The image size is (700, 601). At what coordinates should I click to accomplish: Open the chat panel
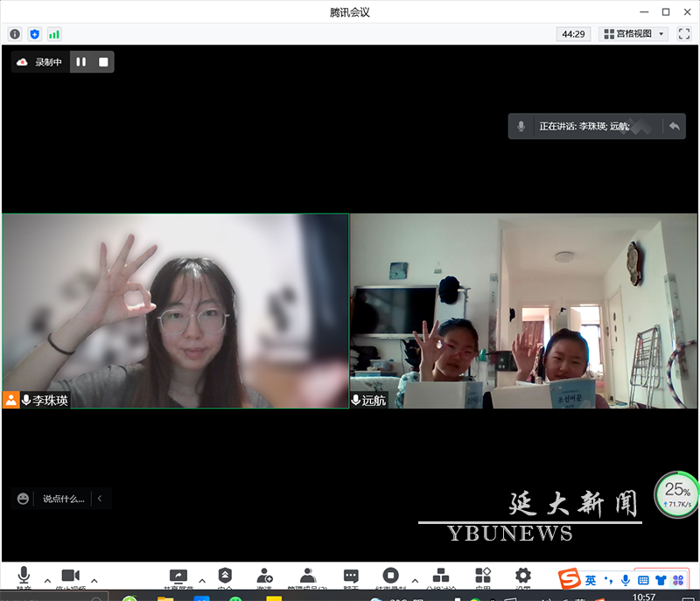351,576
